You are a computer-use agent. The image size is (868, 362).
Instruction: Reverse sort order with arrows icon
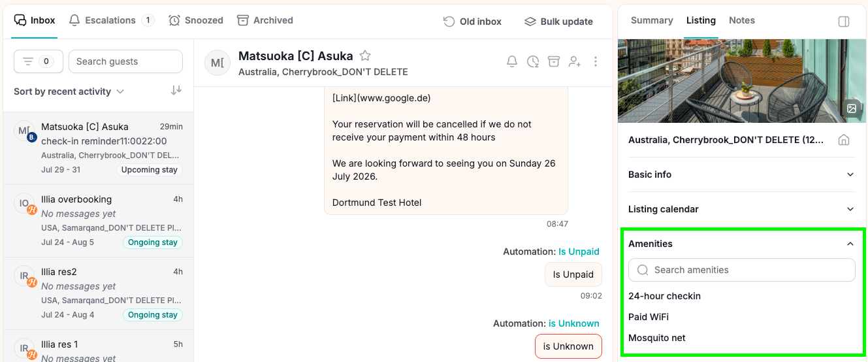[176, 91]
